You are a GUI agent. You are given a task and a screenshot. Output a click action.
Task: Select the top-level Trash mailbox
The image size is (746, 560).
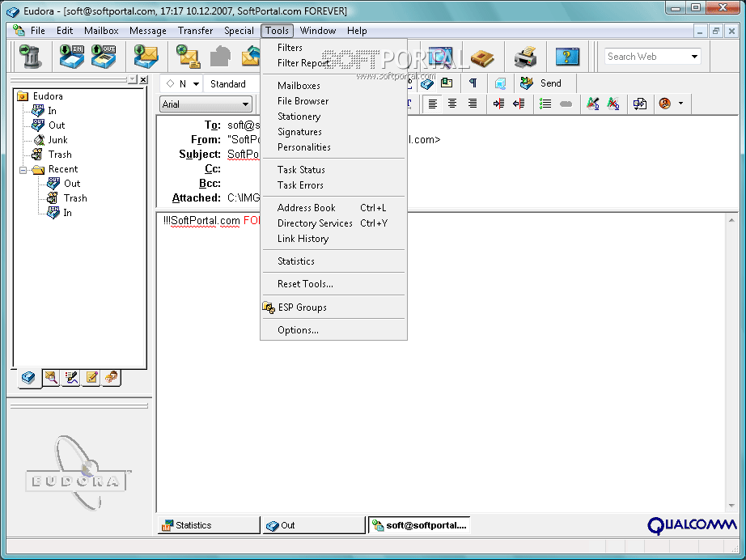click(x=60, y=155)
